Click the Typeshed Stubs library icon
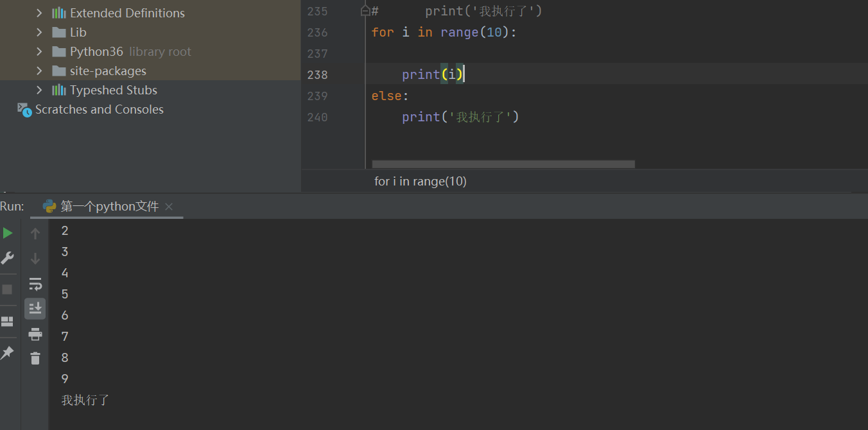The height and width of the screenshot is (430, 868). coord(59,90)
